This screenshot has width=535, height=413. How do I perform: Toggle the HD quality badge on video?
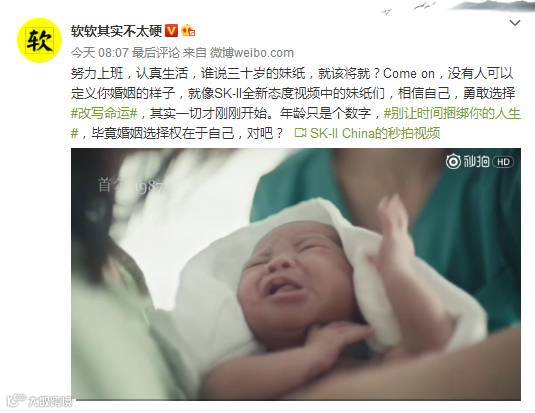pos(503,162)
